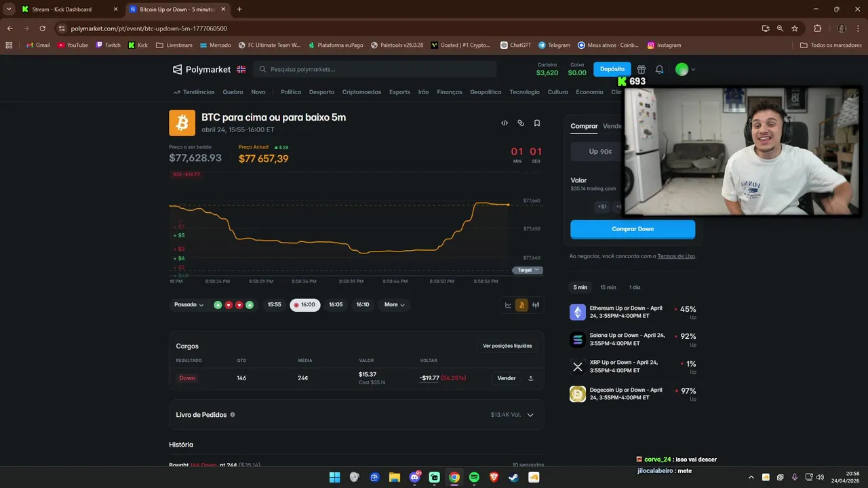Open the embed code icon
Image resolution: width=868 pixels, height=488 pixels.
(x=505, y=123)
